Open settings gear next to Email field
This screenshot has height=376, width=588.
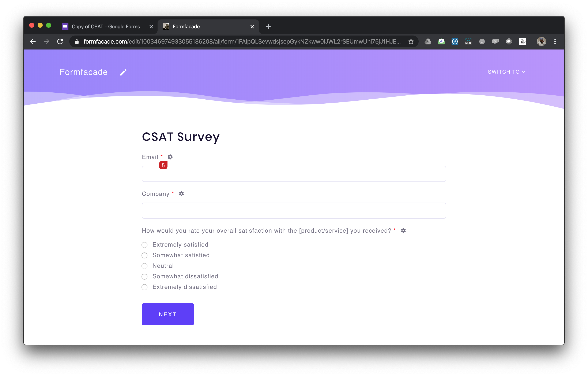(x=170, y=157)
